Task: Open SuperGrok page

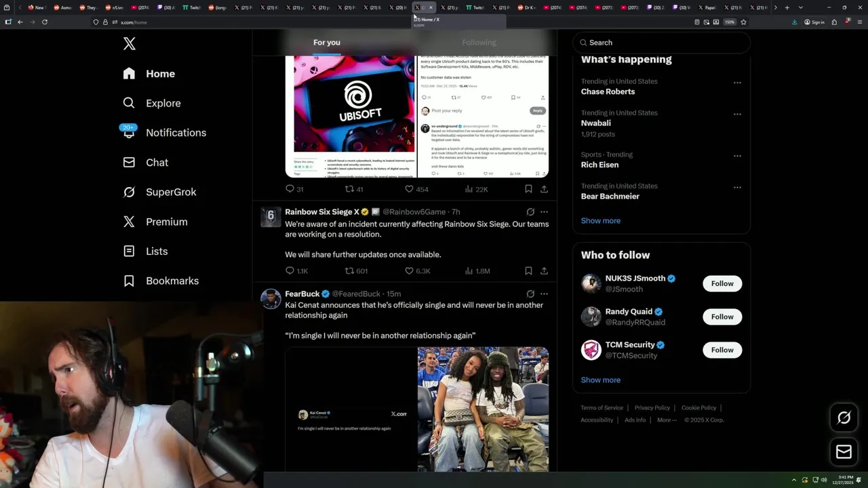Action: point(159,192)
